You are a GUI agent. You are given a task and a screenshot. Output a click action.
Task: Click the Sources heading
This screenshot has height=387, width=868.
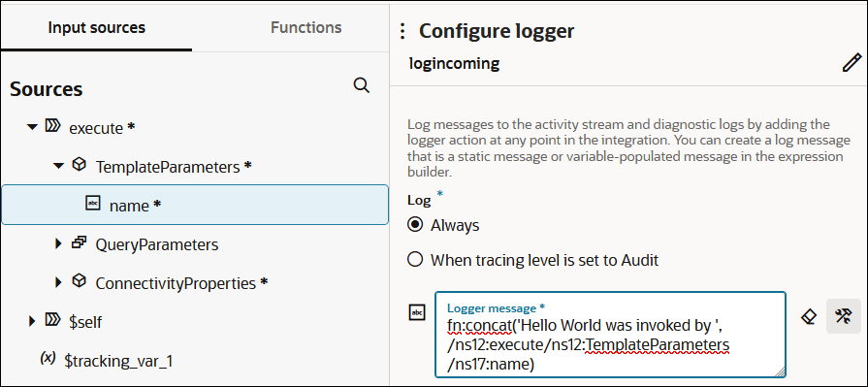tap(46, 89)
